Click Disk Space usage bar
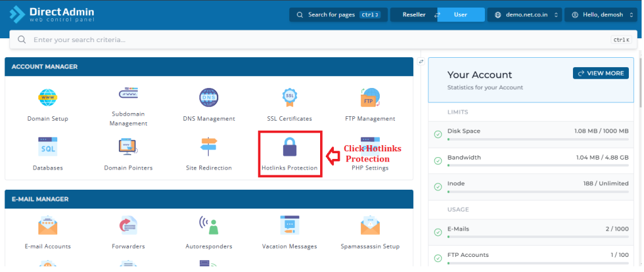Image resolution: width=644 pixels, height=272 pixels. coord(538,139)
